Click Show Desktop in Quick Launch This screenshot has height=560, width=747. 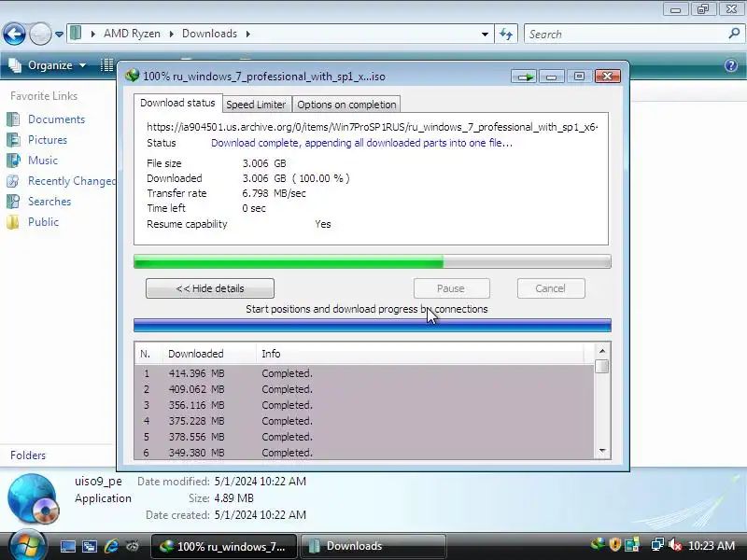67,546
